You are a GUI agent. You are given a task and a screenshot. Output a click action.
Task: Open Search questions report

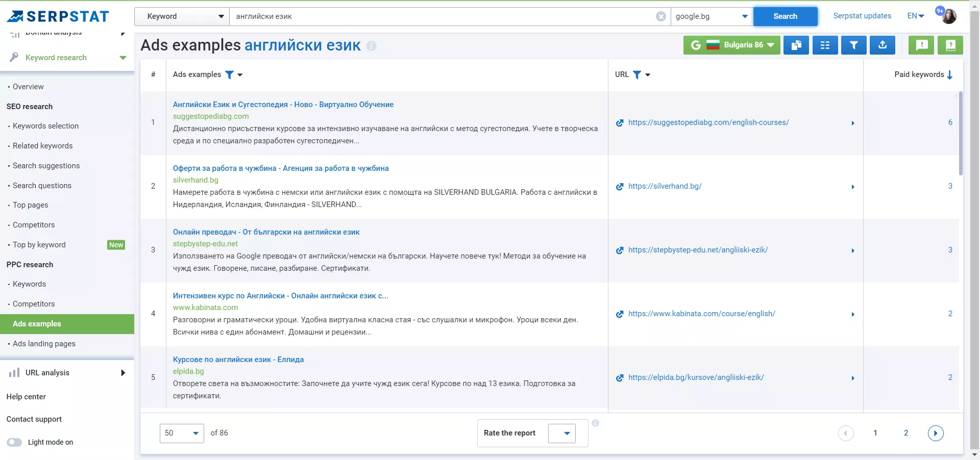[42, 186]
